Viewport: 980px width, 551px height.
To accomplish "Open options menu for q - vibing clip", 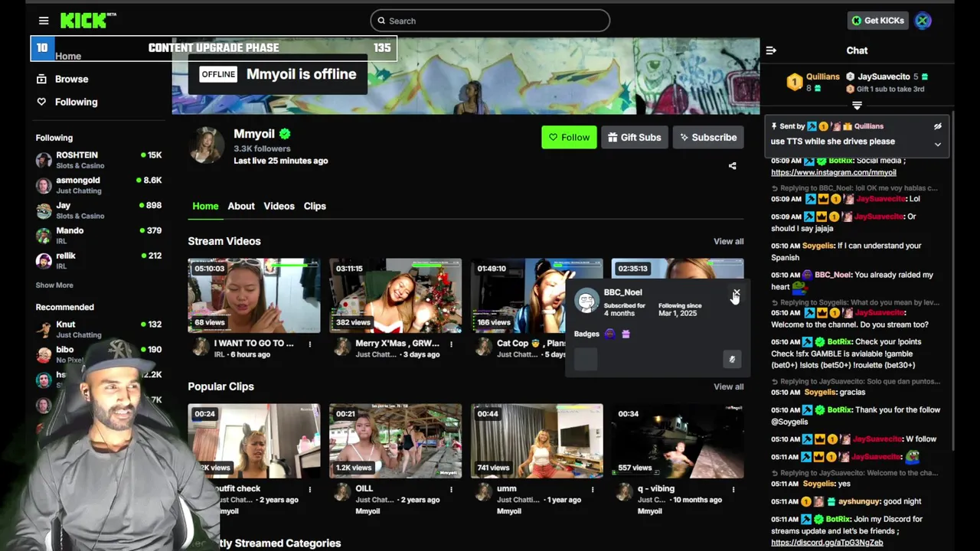I will click(733, 489).
